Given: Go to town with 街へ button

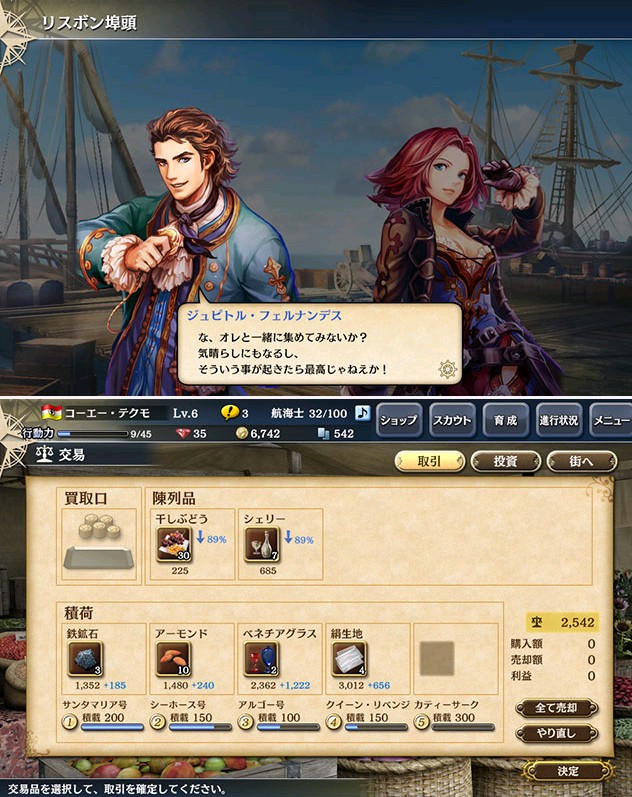Looking at the screenshot, I should [581, 462].
